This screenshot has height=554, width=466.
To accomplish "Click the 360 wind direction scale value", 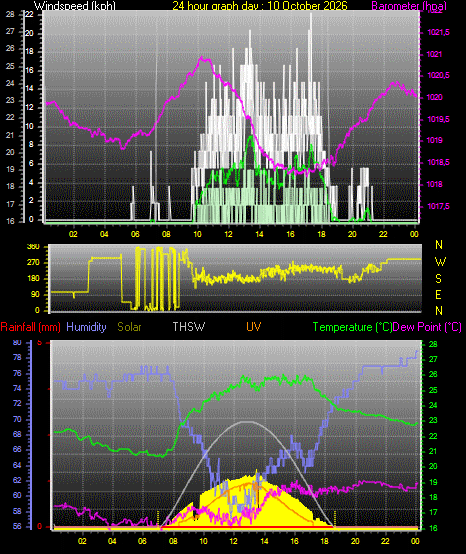I will point(33,247).
